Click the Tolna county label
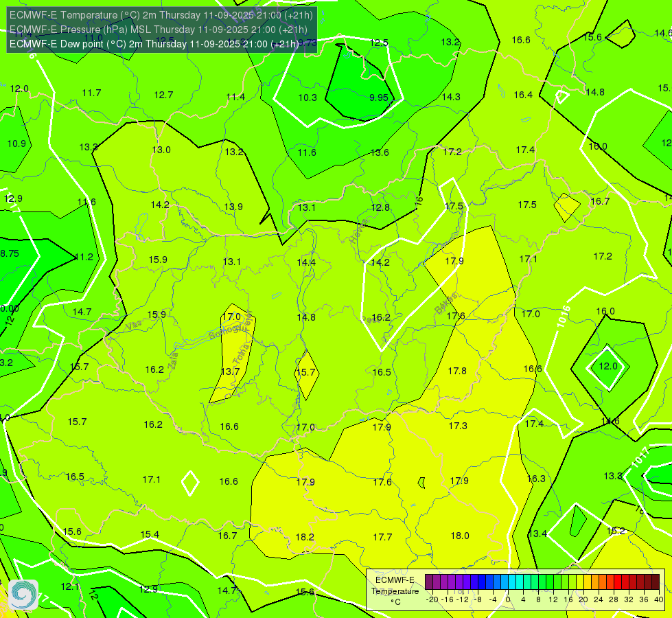 click(x=241, y=355)
